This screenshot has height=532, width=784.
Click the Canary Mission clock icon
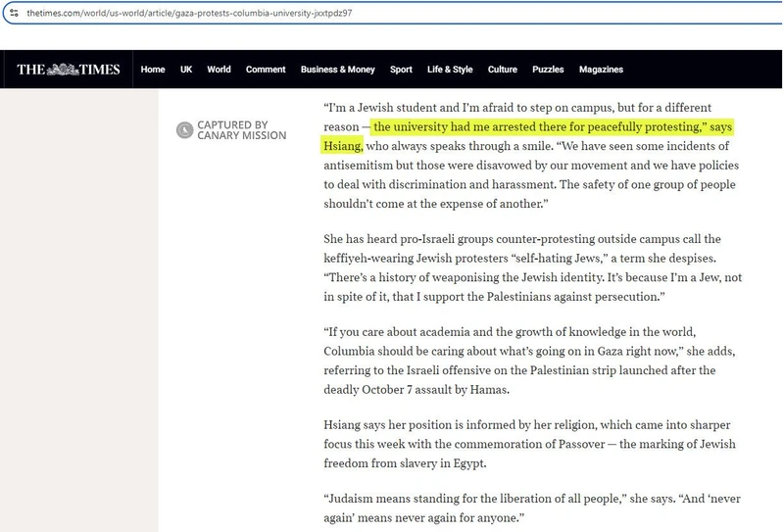183,130
